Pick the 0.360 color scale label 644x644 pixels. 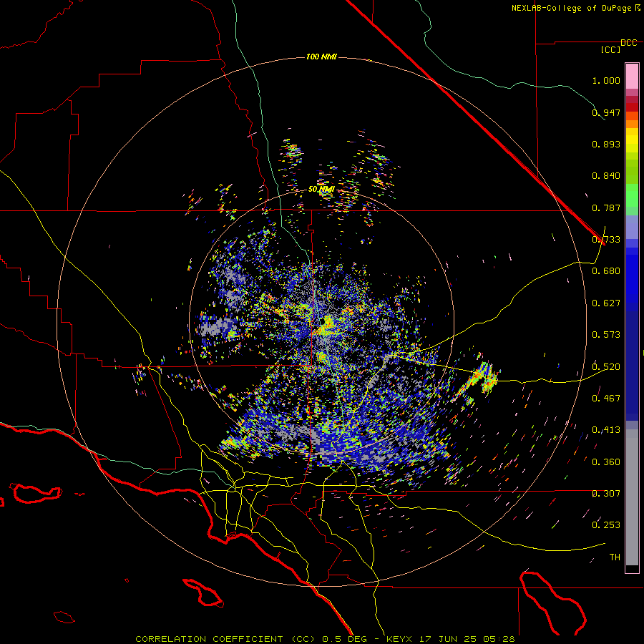(x=606, y=462)
